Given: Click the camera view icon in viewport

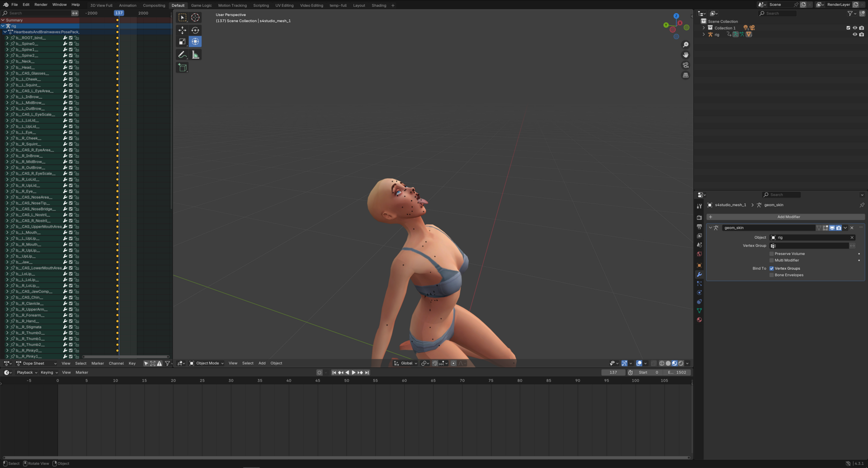Looking at the screenshot, I should click(x=686, y=65).
